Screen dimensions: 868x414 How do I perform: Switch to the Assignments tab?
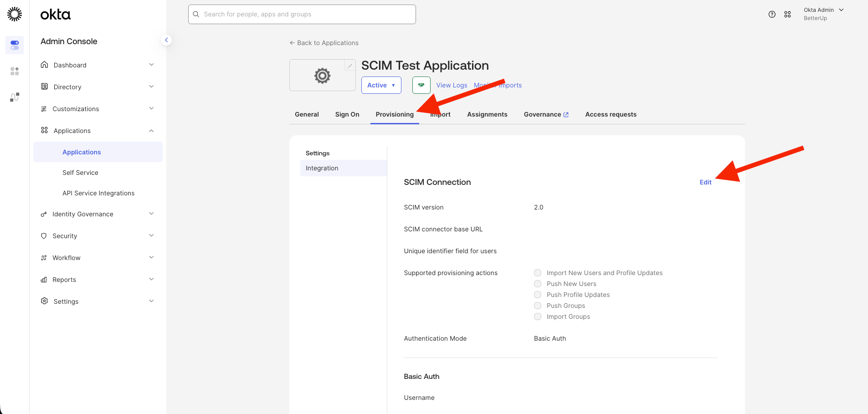487,114
